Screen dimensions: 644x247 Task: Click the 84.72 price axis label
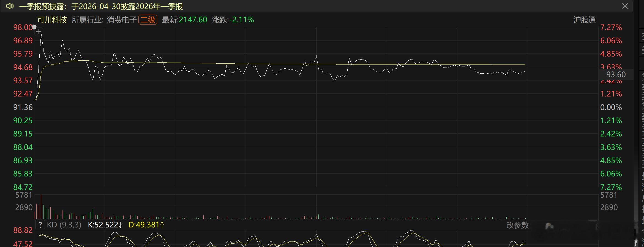[x=23, y=187]
